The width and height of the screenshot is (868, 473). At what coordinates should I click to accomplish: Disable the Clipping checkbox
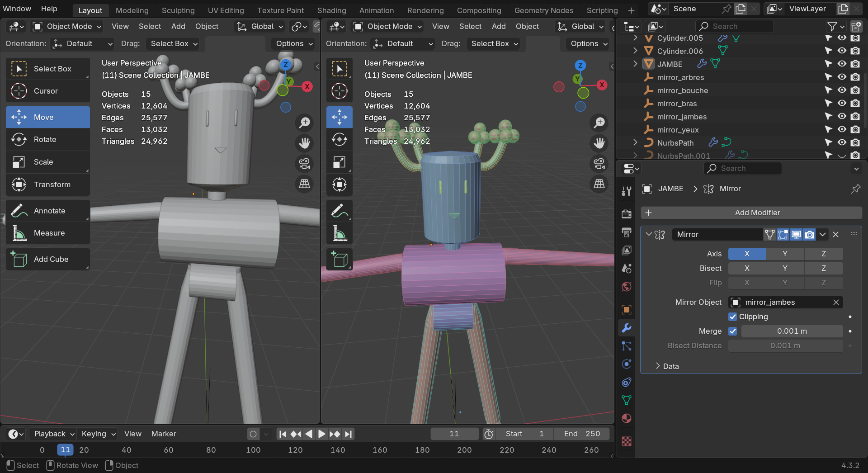[x=733, y=317]
